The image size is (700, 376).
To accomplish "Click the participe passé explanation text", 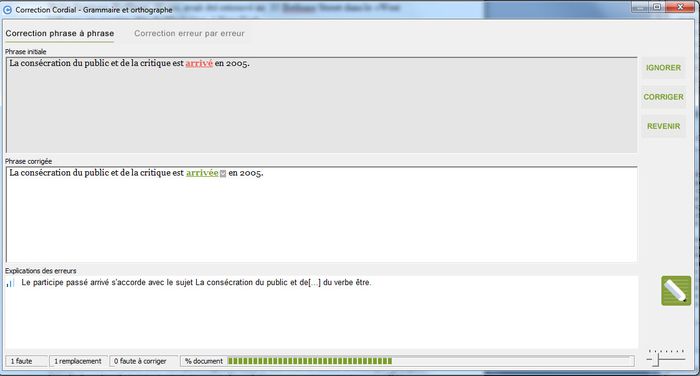I will (196, 283).
